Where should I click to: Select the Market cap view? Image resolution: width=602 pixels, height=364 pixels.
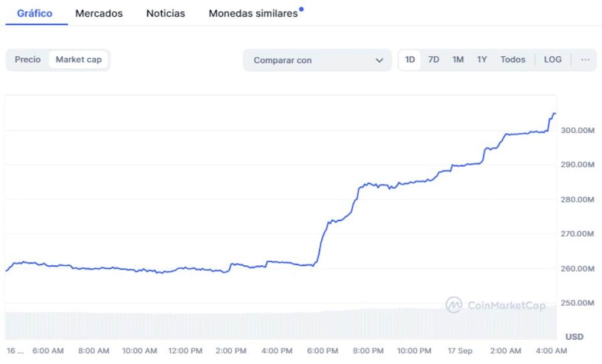(x=79, y=59)
